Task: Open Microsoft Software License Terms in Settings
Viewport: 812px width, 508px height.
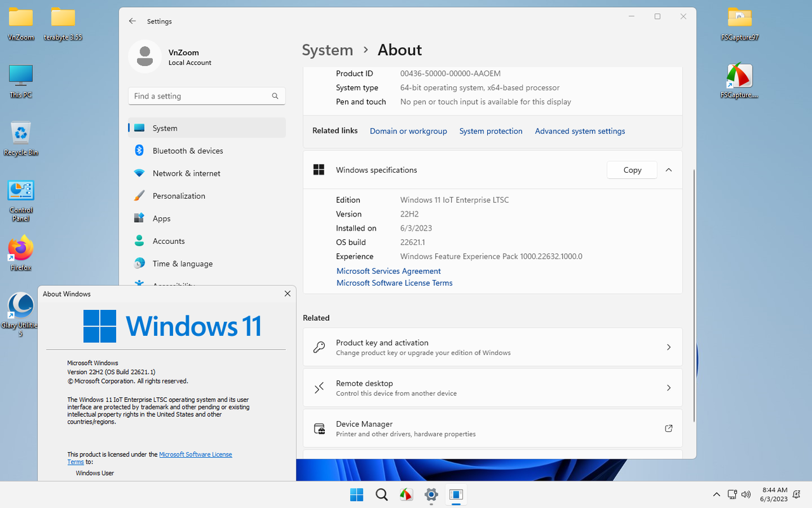Action: 395,283
